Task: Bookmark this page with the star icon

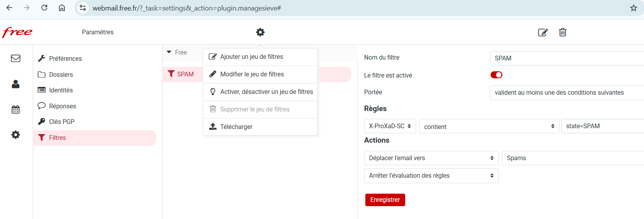Action: [x=633, y=8]
